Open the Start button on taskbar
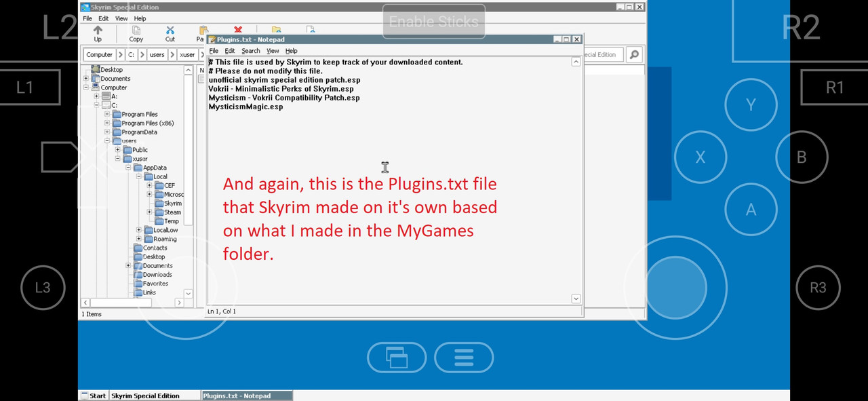This screenshot has height=401, width=868. coord(94,396)
